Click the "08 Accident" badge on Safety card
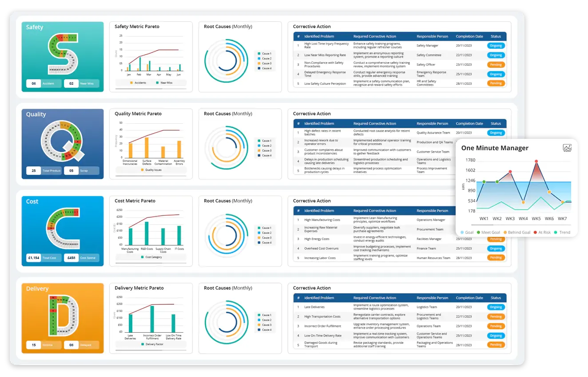Image resolution: width=588 pixels, height=377 pixels. point(43,83)
